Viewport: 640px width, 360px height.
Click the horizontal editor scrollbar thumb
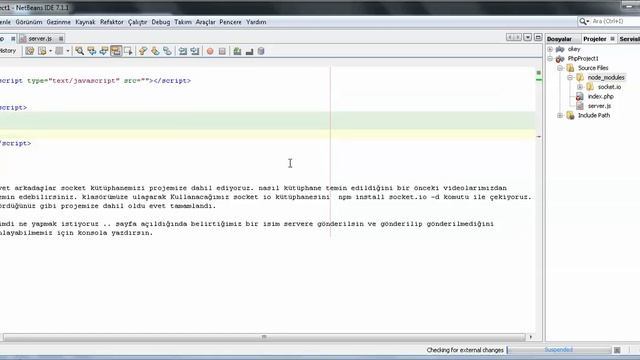(x=264, y=337)
